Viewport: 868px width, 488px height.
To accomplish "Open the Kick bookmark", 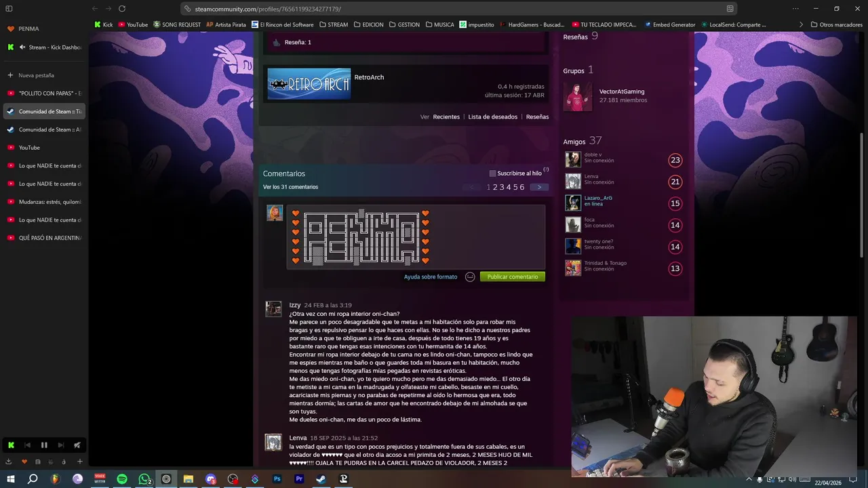I will coord(103,24).
